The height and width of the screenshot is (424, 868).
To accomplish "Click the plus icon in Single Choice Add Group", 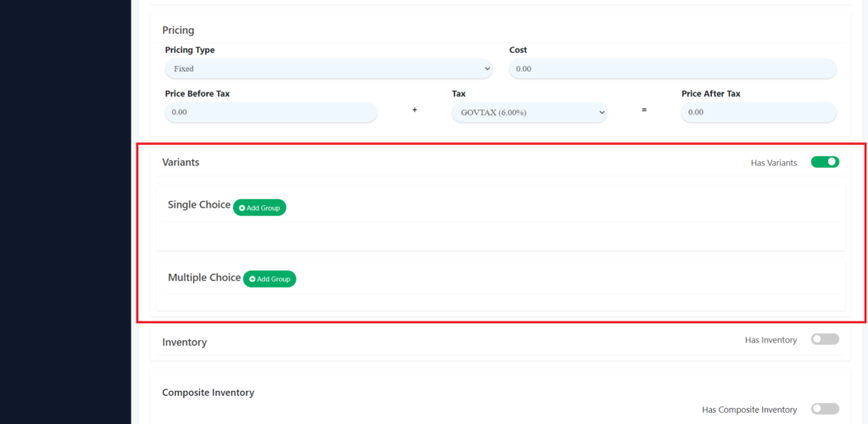I will (242, 208).
